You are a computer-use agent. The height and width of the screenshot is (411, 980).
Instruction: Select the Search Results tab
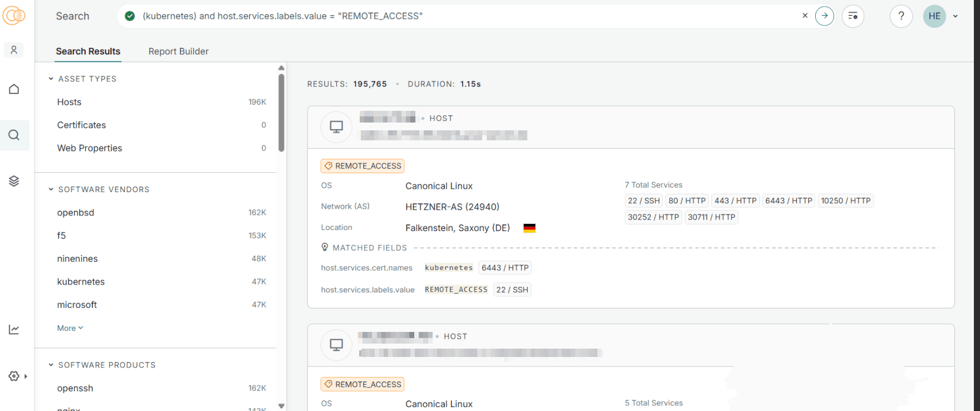pyautogui.click(x=88, y=51)
